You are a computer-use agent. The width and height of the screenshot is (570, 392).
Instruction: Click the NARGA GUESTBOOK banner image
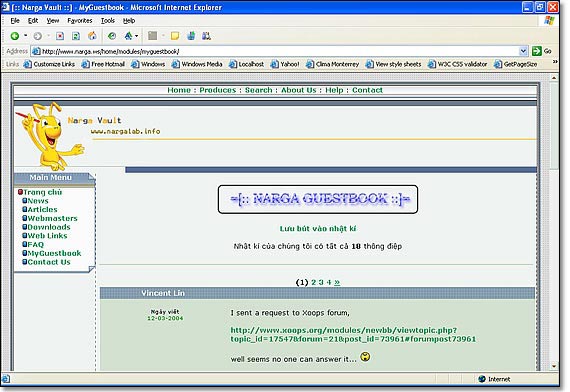pyautogui.click(x=318, y=199)
